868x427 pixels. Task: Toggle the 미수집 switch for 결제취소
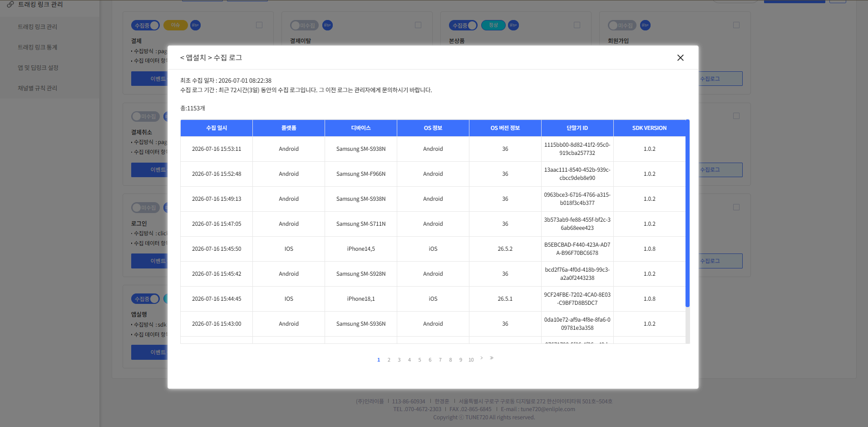click(x=145, y=117)
